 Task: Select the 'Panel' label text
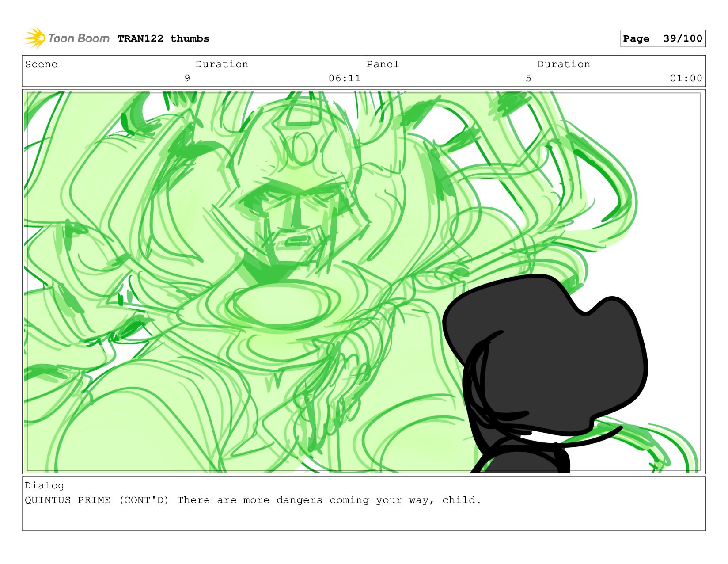(383, 64)
